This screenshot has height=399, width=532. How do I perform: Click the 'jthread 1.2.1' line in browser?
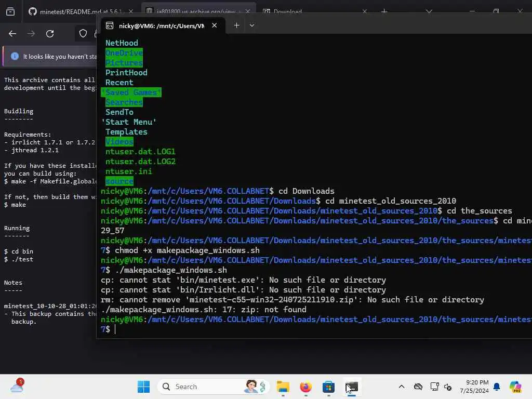(31, 150)
